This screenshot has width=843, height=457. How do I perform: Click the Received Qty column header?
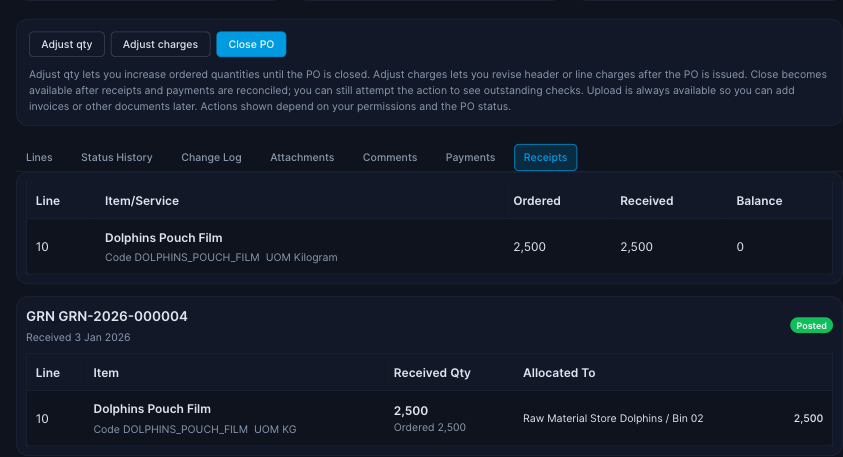432,373
